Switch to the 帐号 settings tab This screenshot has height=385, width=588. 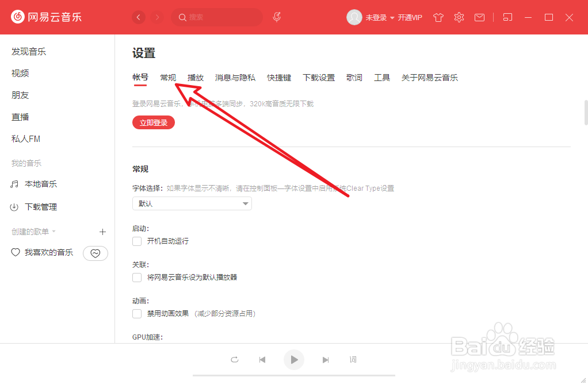pos(140,78)
